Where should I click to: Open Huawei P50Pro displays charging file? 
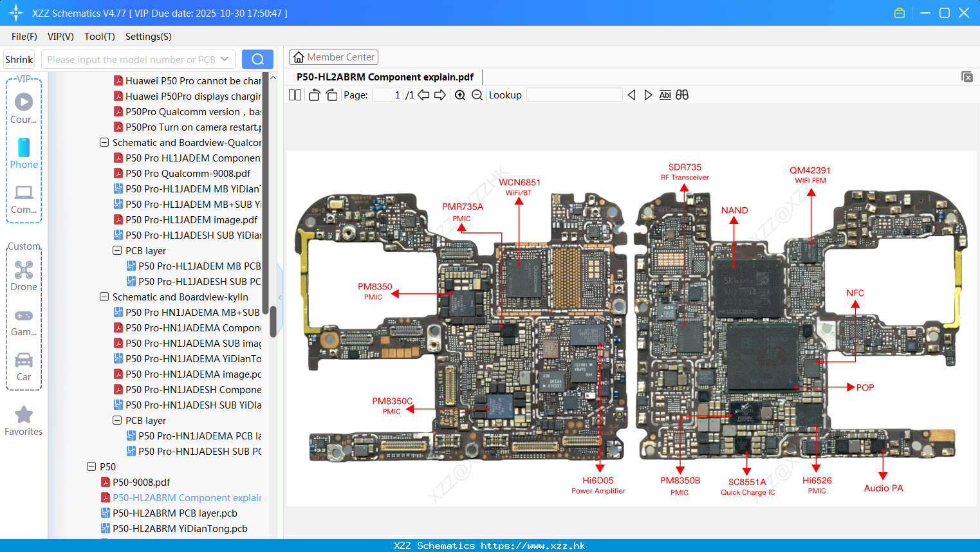tap(187, 97)
